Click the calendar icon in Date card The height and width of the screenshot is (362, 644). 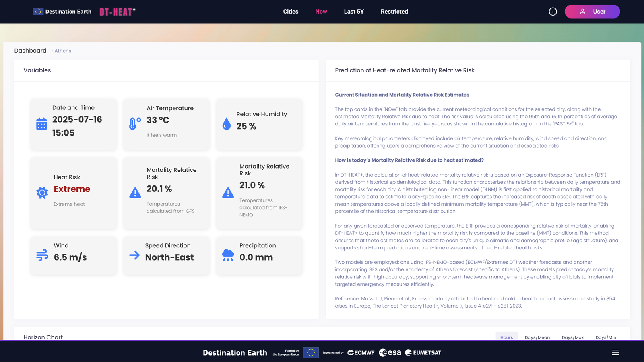coord(41,124)
